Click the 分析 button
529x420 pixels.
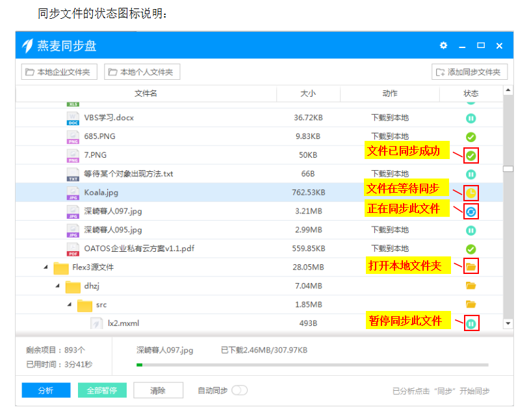tap(45, 390)
